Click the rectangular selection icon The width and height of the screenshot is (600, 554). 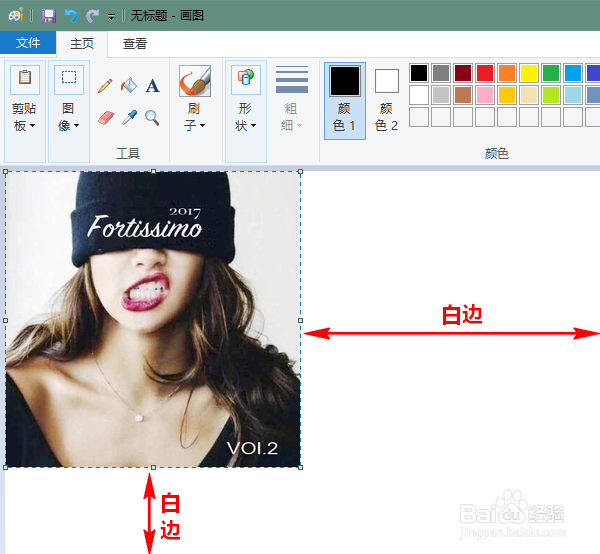coord(69,79)
